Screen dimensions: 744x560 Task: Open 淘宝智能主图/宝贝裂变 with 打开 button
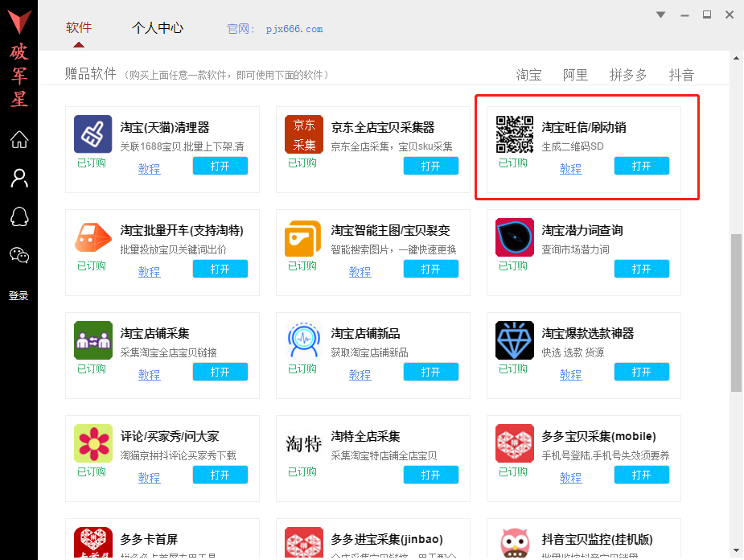pos(431,269)
